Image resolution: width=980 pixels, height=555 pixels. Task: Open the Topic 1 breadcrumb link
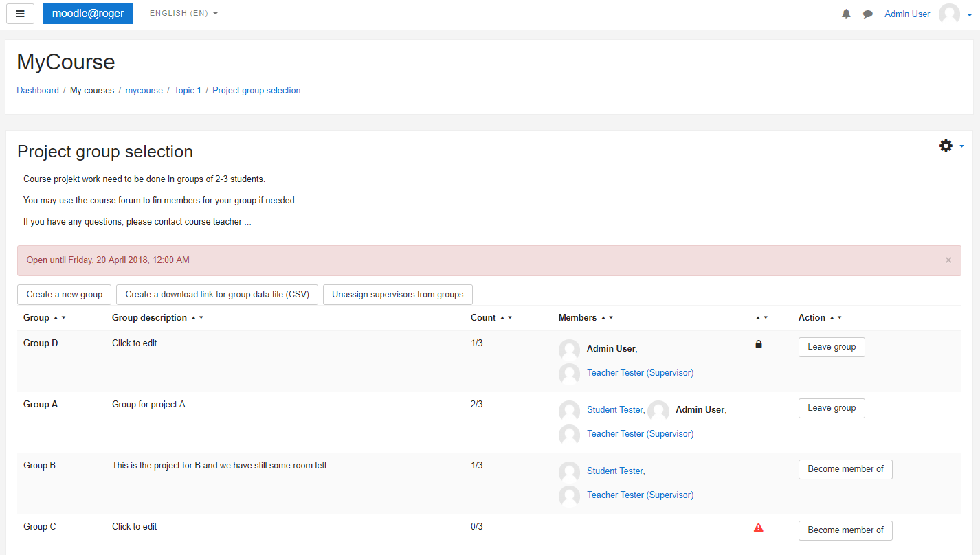click(188, 91)
